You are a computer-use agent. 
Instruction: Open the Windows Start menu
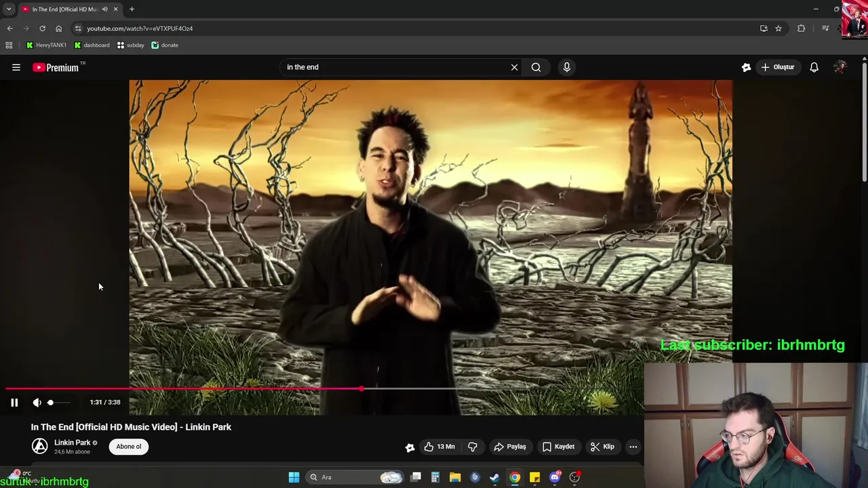coord(294,477)
